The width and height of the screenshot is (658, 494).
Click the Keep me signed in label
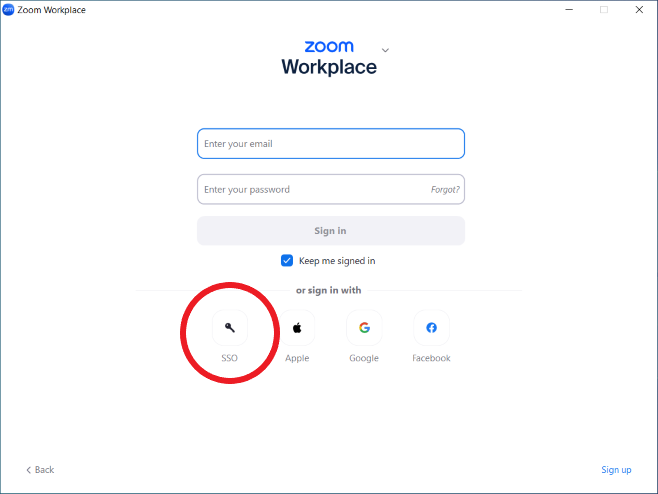point(337,261)
